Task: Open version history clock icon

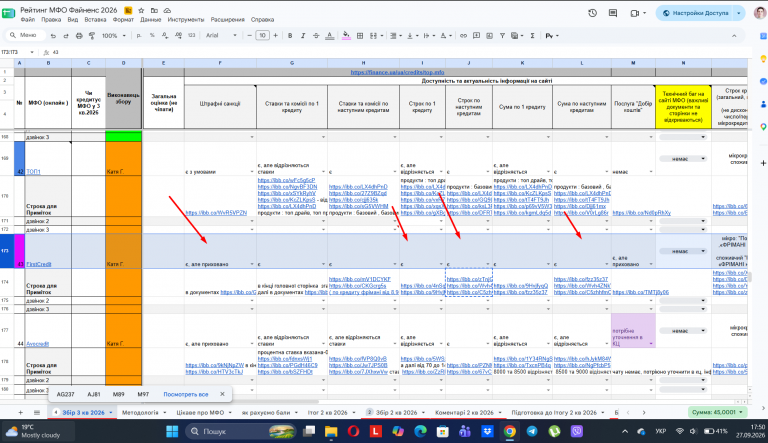Action: coord(593,13)
